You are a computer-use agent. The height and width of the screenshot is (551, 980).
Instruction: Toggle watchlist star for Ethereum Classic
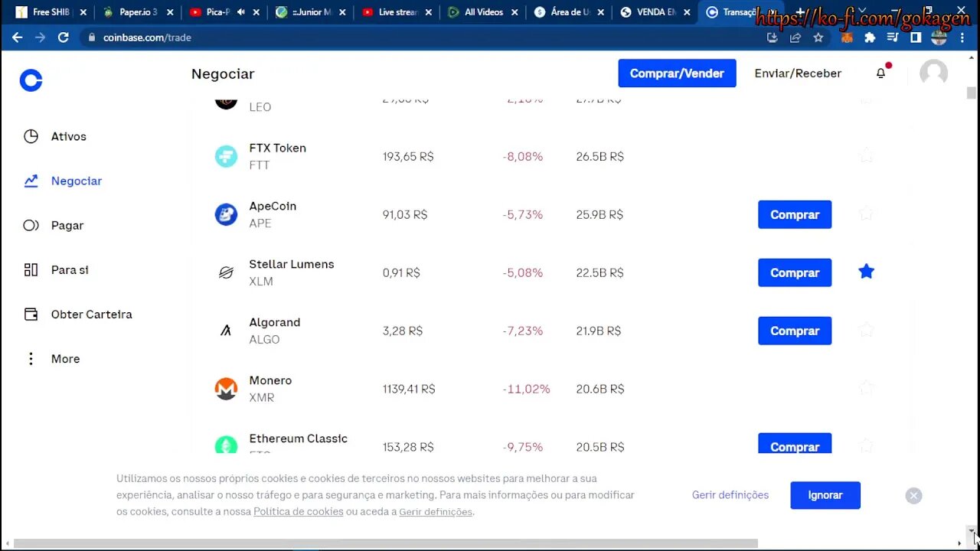click(x=866, y=445)
